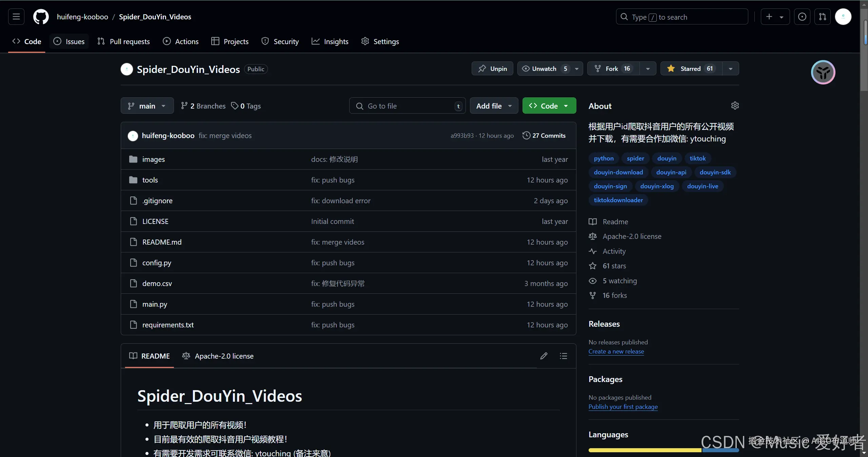The width and height of the screenshot is (868, 457).
Task: Expand the main branch selector
Action: [147, 106]
